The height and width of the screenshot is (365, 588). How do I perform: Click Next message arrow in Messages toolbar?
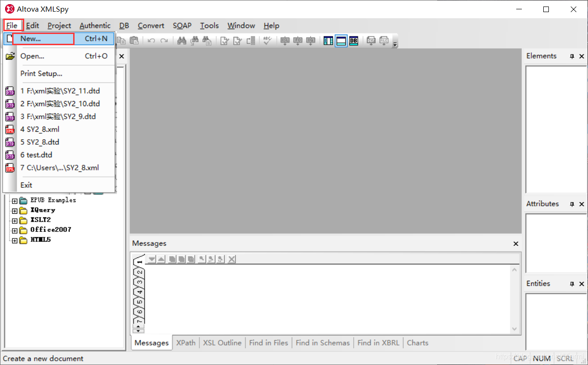(x=152, y=259)
